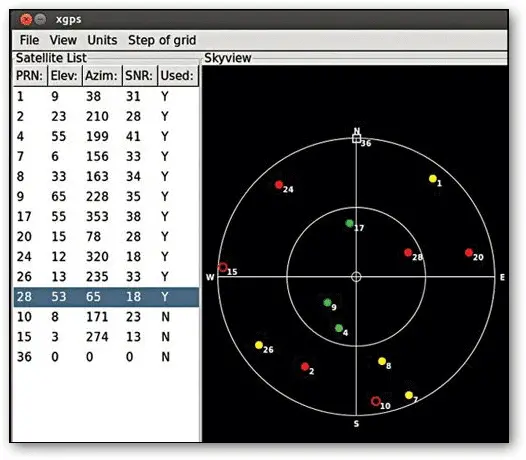Click the W compass label
This screenshot has width=526, height=460.
(x=210, y=277)
